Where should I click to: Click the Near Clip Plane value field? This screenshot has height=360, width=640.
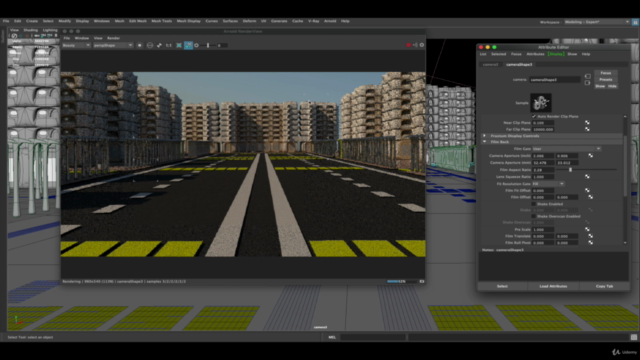pos(543,122)
